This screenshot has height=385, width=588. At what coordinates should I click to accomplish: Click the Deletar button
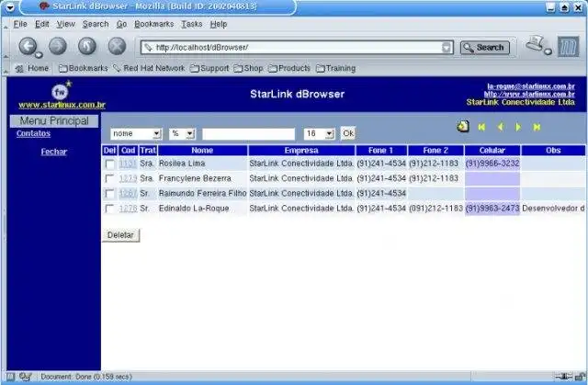(x=120, y=235)
